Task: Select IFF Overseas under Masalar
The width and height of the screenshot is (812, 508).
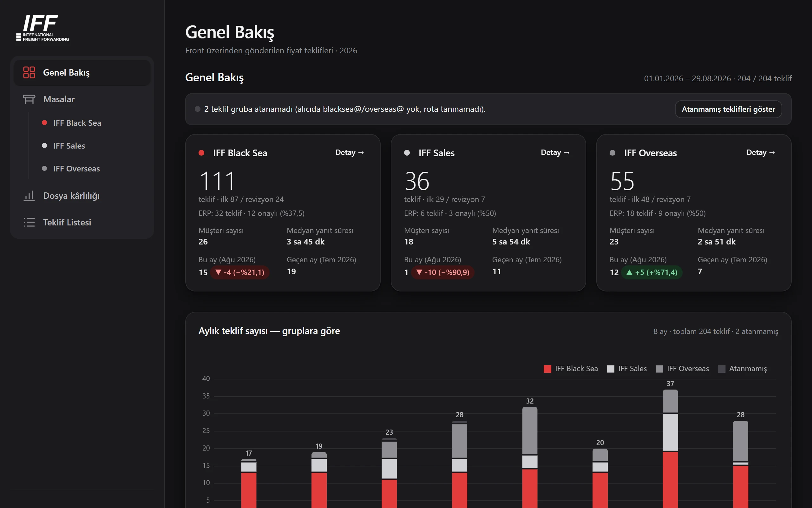Action: click(76, 168)
